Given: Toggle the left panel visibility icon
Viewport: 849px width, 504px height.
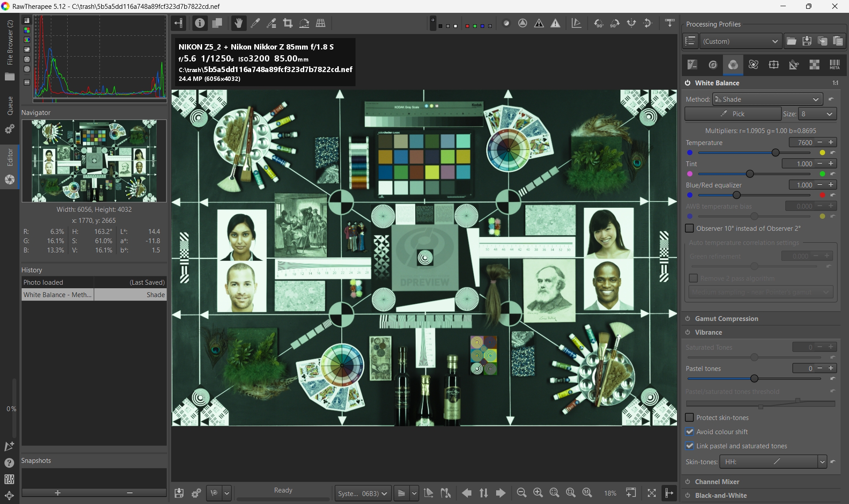Looking at the screenshot, I should tap(179, 23).
